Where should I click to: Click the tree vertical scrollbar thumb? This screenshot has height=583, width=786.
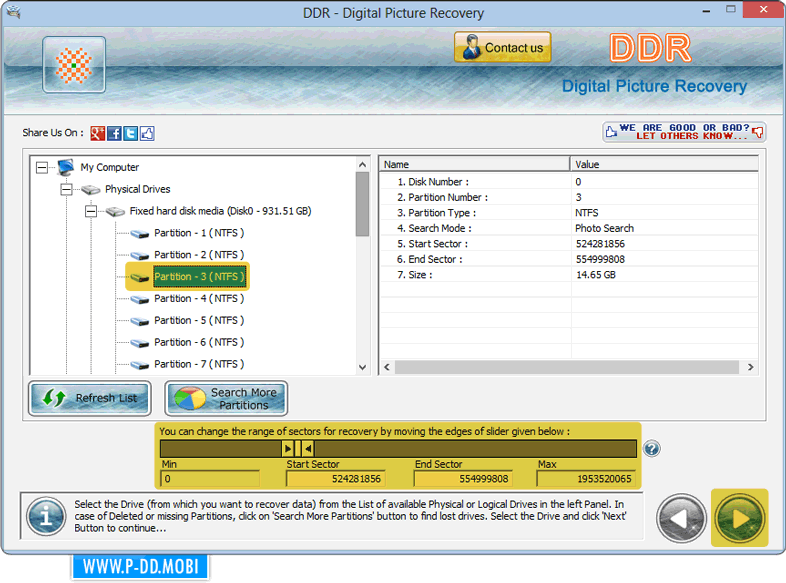362,204
